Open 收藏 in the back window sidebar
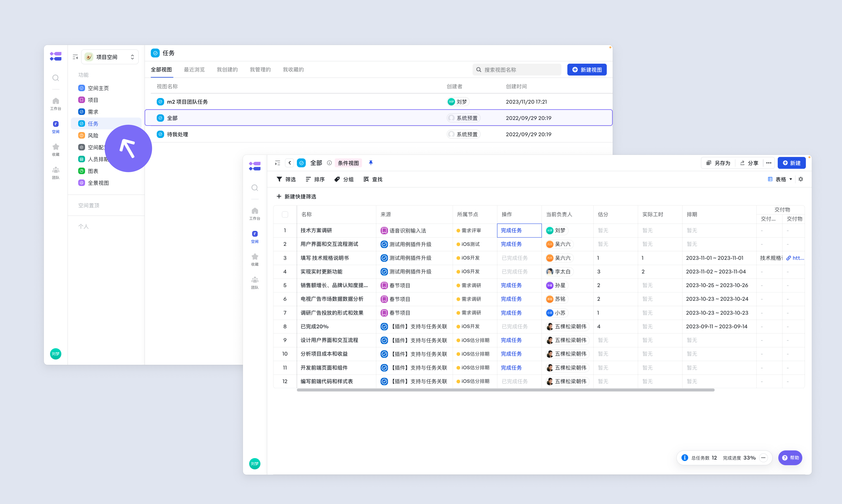The width and height of the screenshot is (842, 504). coord(56,150)
